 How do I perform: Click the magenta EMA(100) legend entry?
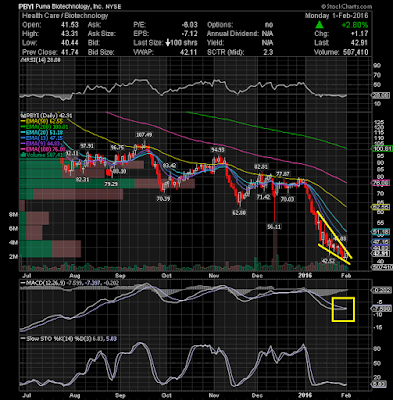(x=43, y=149)
